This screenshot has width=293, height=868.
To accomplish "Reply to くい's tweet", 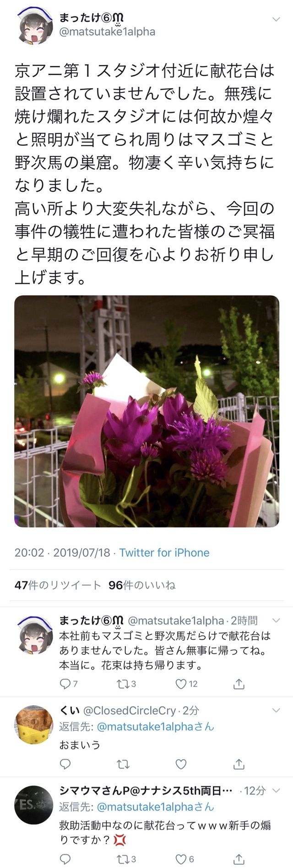I will [x=65, y=764].
